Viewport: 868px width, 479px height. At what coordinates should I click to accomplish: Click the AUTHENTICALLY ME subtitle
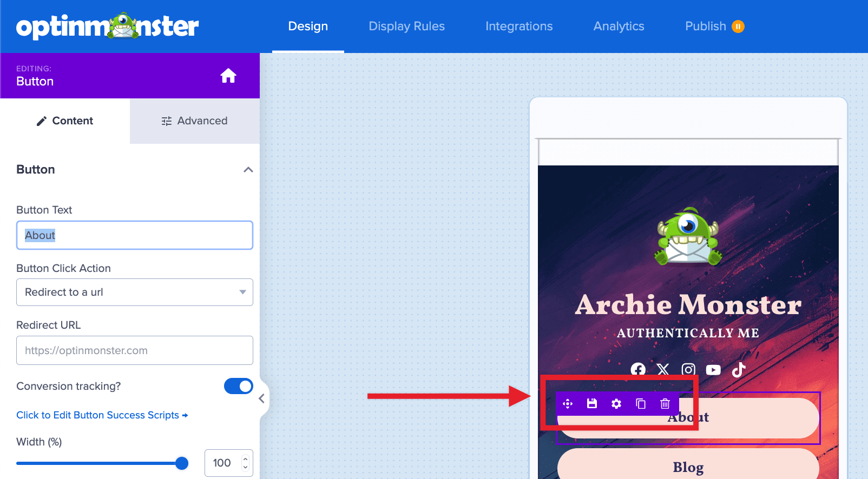coord(688,333)
